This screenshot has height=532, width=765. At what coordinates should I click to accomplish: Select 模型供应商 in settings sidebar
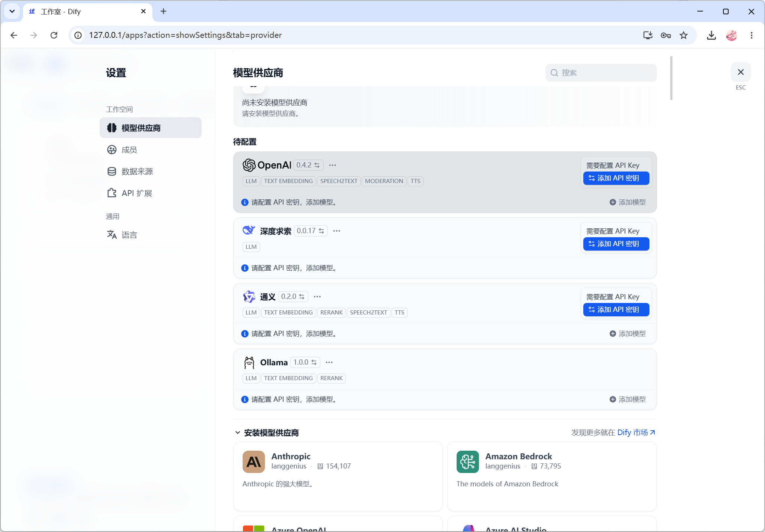pos(150,128)
